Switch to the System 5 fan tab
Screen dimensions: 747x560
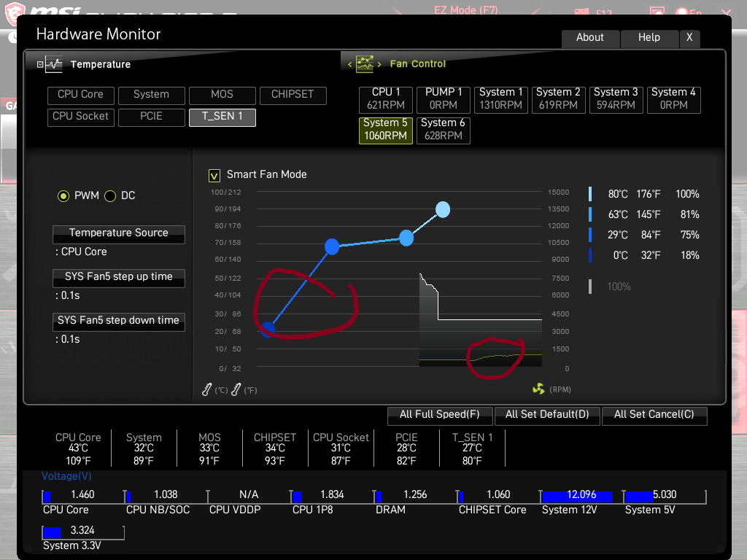pos(386,130)
